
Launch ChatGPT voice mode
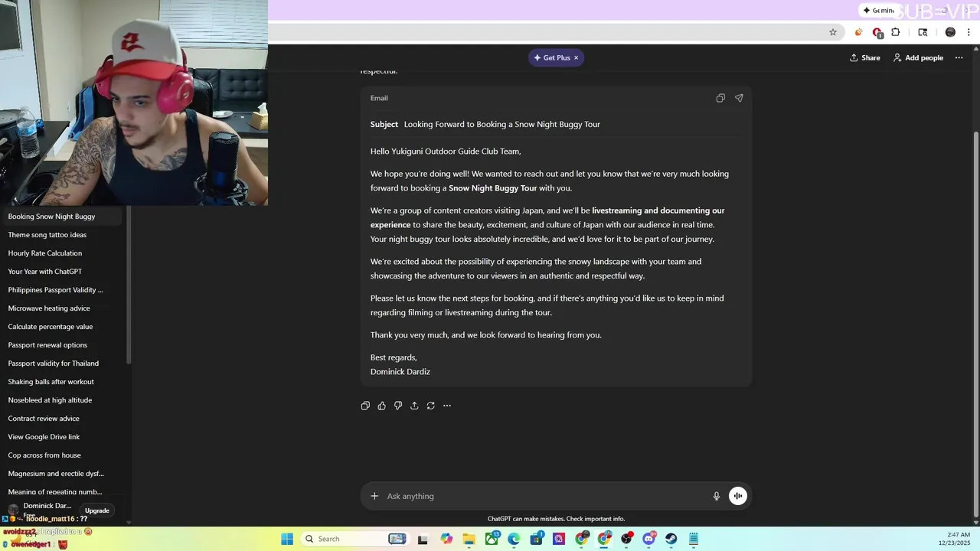[737, 496]
